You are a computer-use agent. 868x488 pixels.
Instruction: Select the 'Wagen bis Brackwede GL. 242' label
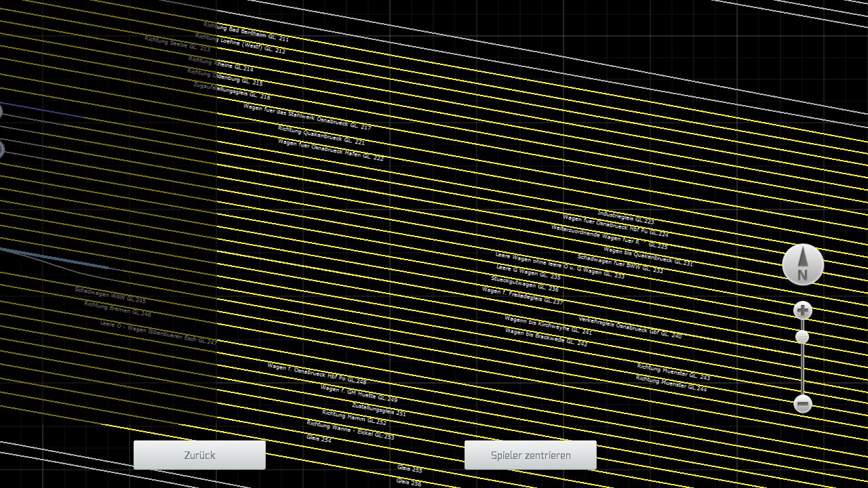pos(547,338)
